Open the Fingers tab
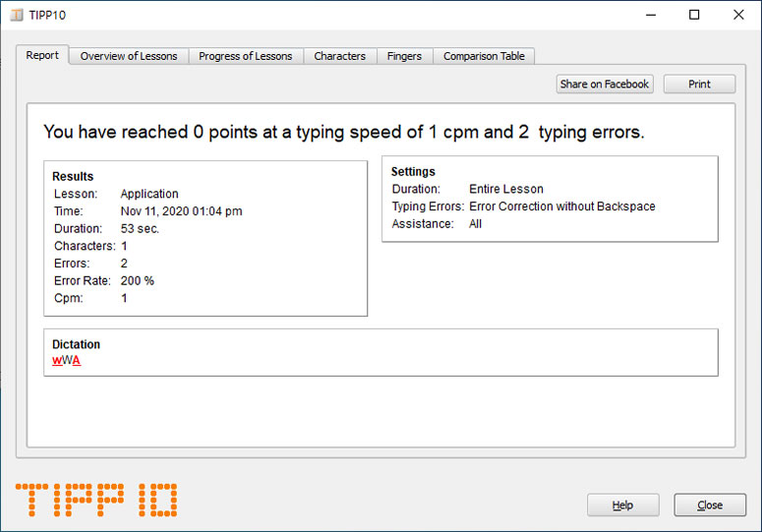The height and width of the screenshot is (532, 762). (404, 56)
